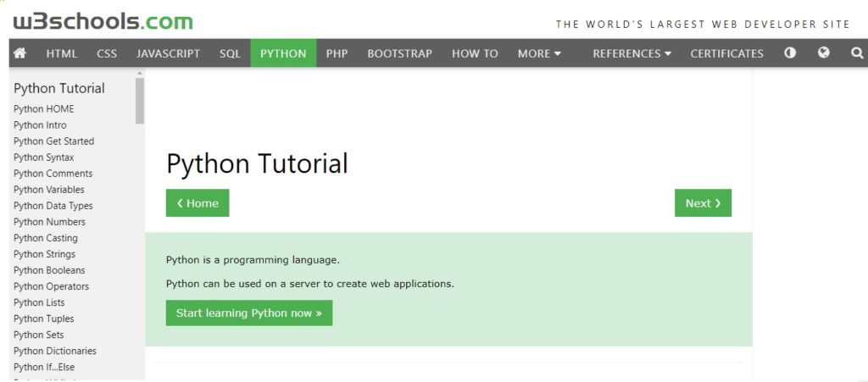Click the Home icon in navbar

click(x=20, y=53)
